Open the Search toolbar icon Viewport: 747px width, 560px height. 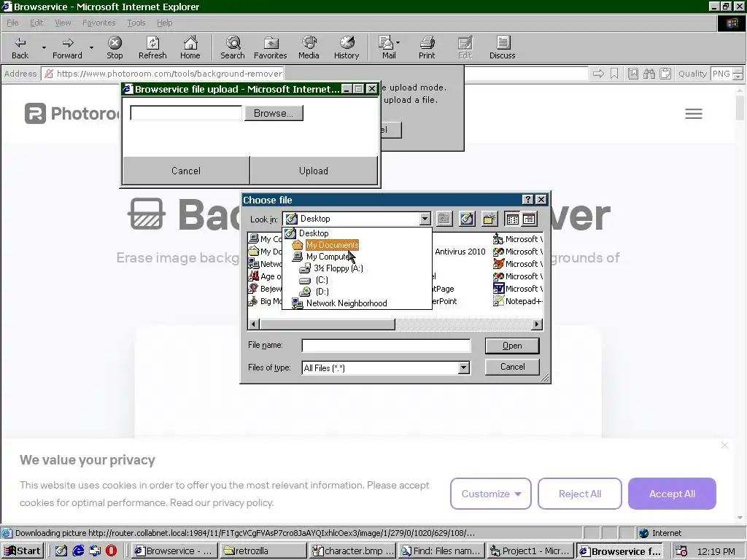[233, 47]
